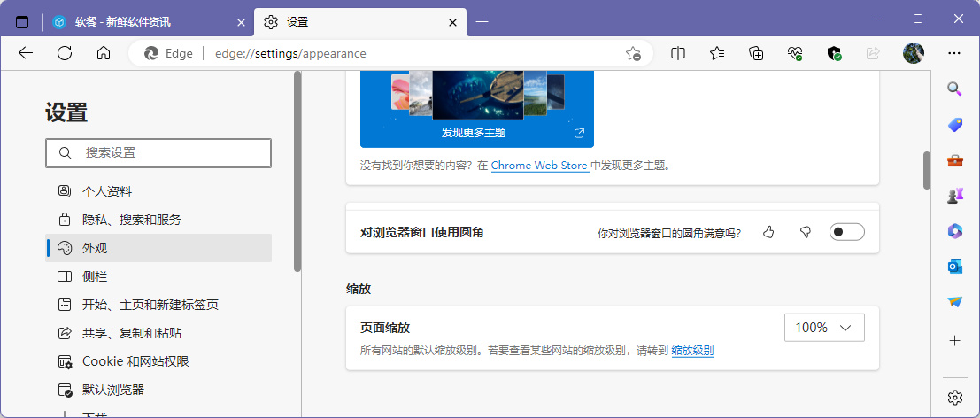Open the Outlook icon in sidebar
980x418 pixels.
(x=954, y=266)
